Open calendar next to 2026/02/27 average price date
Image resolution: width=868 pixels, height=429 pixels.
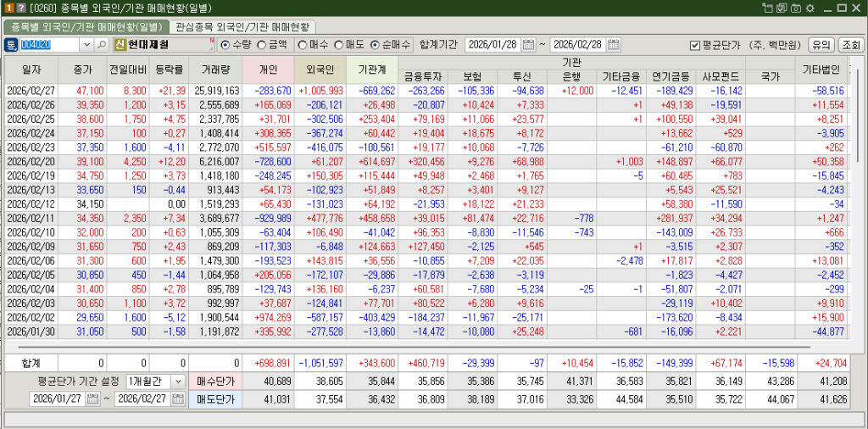coord(176,398)
